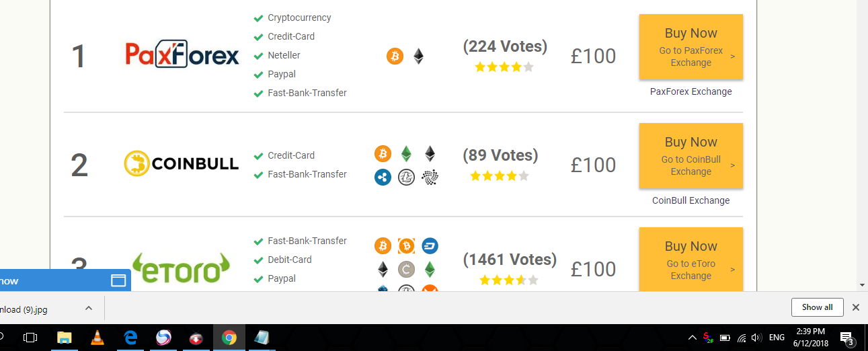Open Google Chrome in the taskbar
868x351 pixels.
point(229,338)
